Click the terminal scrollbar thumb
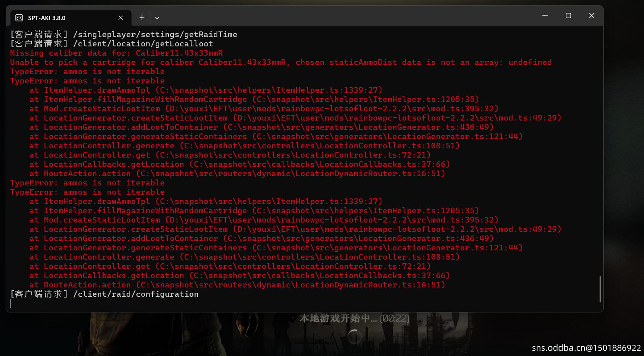 pyautogui.click(x=600, y=289)
